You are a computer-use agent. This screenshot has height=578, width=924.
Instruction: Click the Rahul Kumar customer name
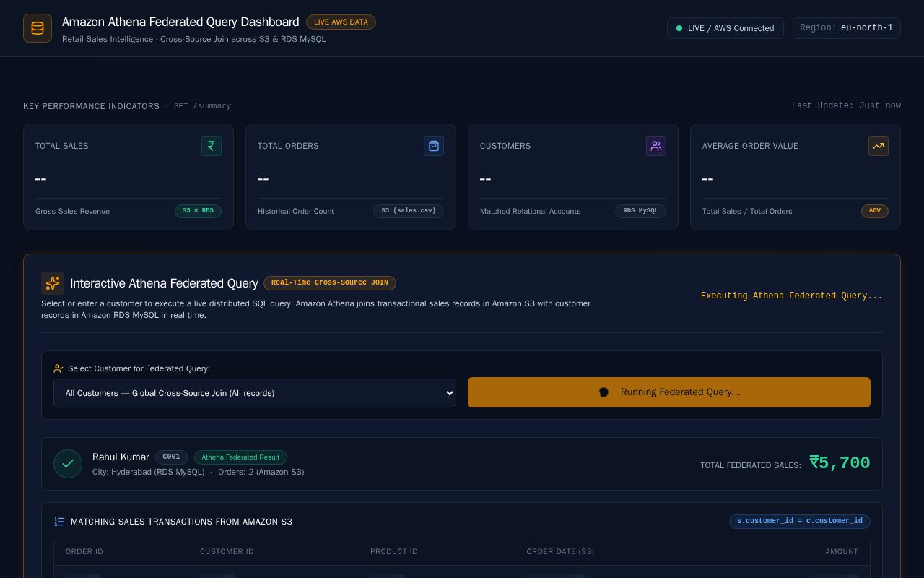point(121,457)
